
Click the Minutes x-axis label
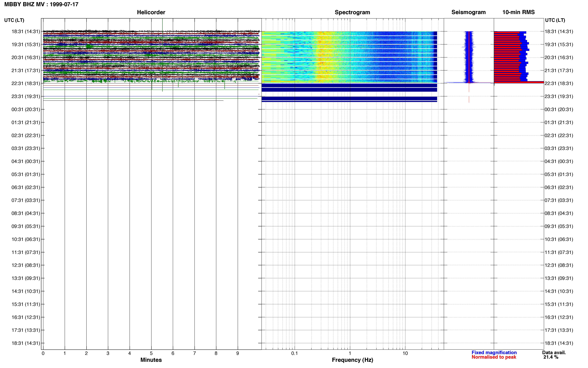(151, 360)
